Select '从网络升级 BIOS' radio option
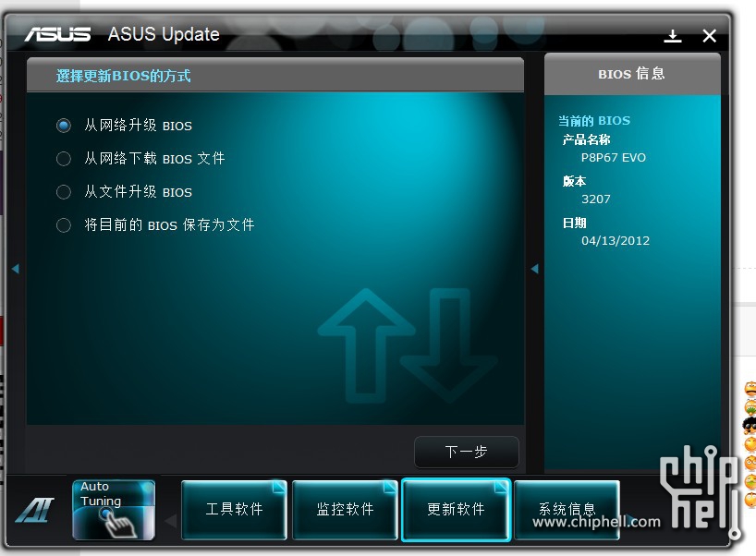This screenshot has width=756, height=556. (x=64, y=126)
